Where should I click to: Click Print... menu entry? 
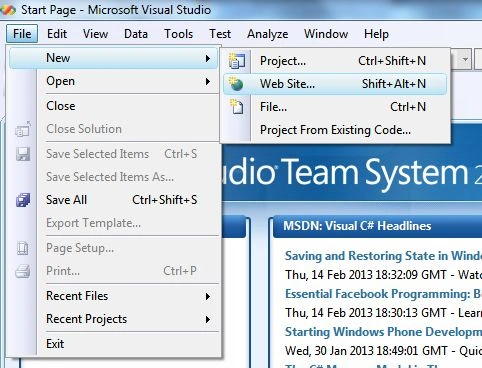tap(113, 271)
